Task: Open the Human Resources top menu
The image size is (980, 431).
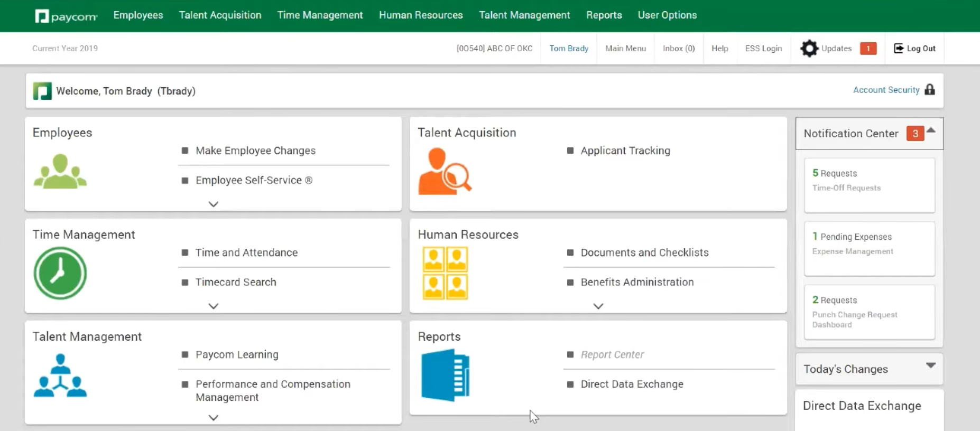Action: 421,15
